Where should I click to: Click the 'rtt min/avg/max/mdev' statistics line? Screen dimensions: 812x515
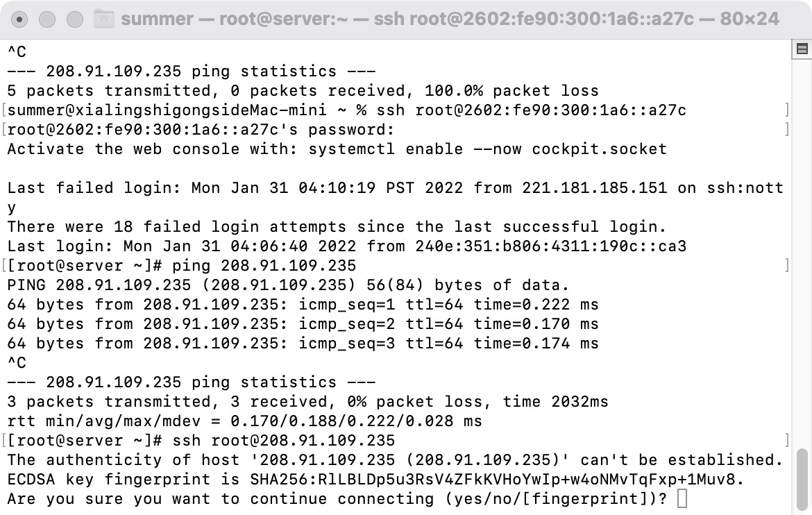coord(244,421)
